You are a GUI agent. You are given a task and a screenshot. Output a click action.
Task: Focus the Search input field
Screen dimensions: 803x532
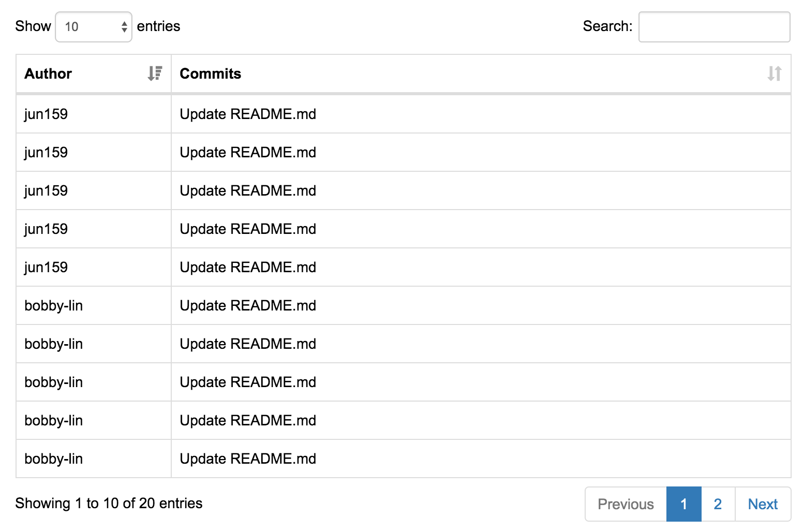click(x=714, y=27)
